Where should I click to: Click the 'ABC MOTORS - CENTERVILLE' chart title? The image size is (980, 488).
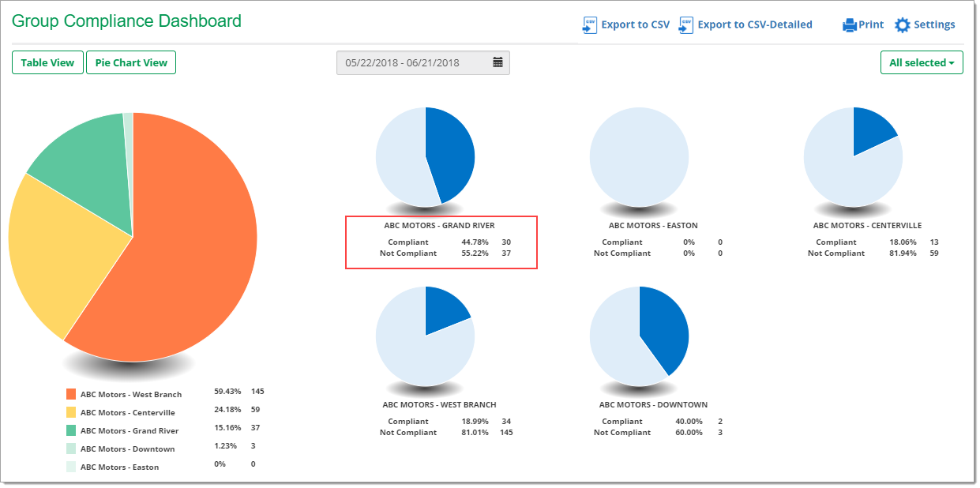click(867, 226)
